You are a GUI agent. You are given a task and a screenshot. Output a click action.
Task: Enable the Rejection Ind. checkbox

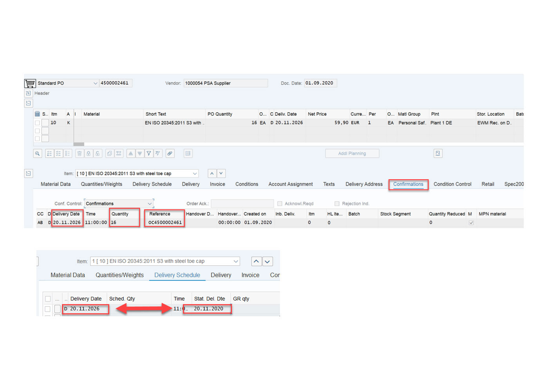(337, 203)
